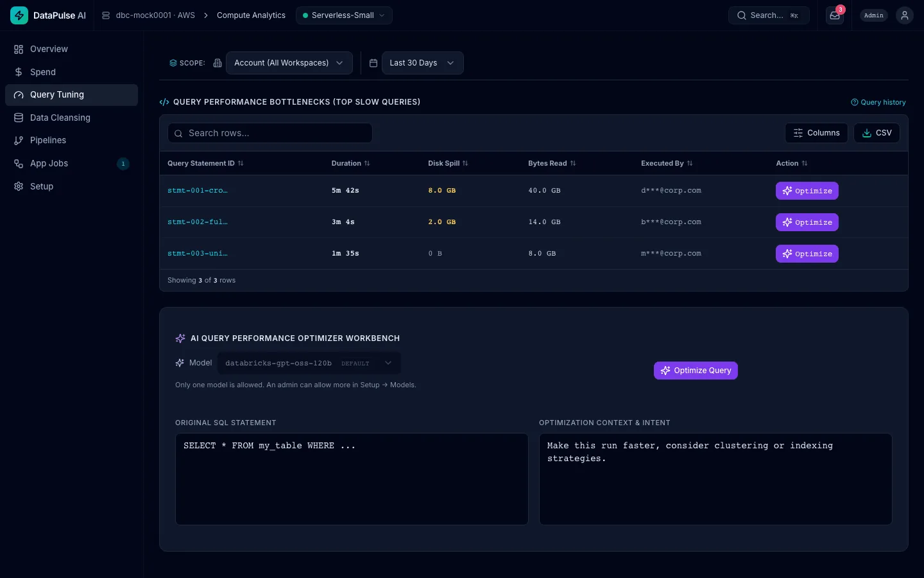Click into the Optimization Context & Intent textarea
The image size is (924, 578).
715,479
